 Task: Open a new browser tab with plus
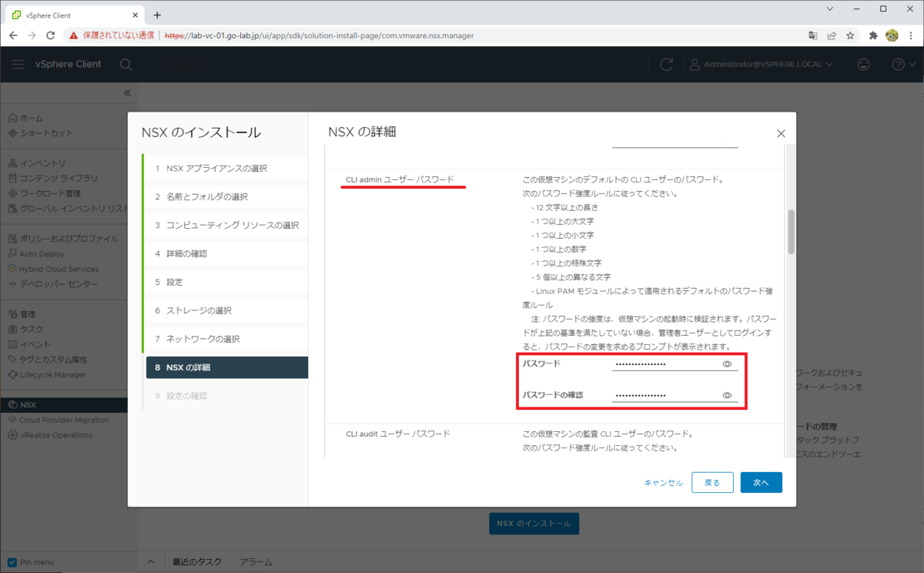point(157,15)
